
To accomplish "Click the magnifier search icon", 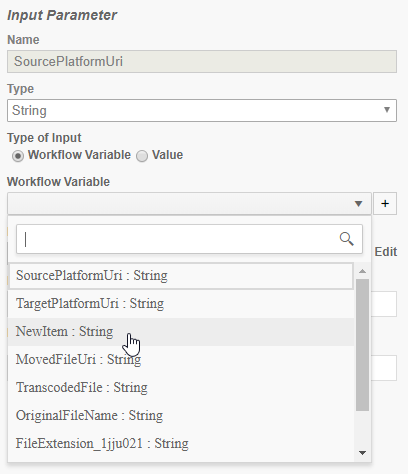I will (346, 239).
